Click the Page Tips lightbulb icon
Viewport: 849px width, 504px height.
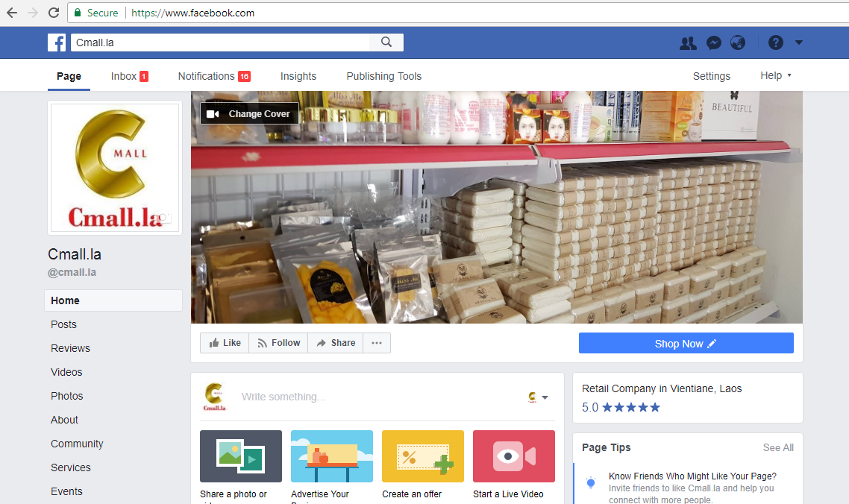pos(591,482)
